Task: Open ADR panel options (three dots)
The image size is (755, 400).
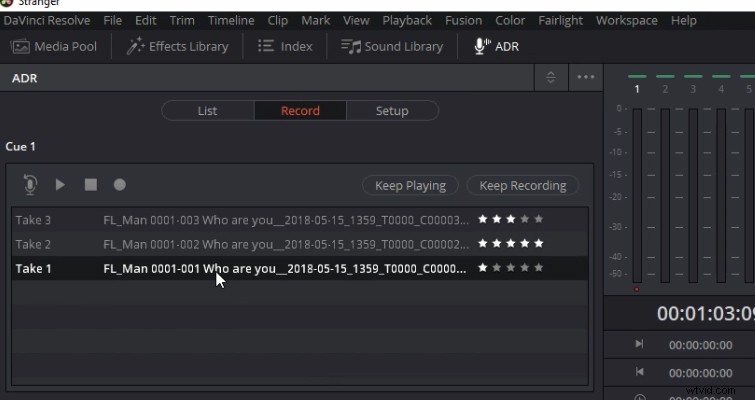Action: coord(586,77)
